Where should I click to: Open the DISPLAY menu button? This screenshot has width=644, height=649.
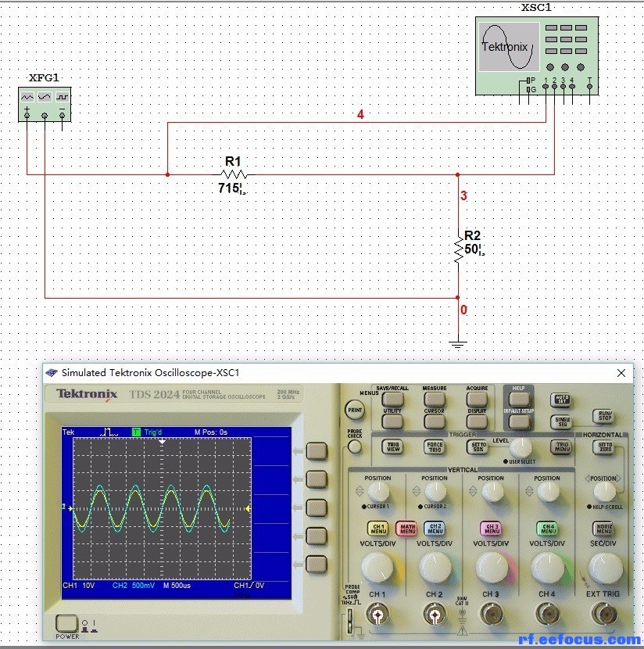[477, 421]
